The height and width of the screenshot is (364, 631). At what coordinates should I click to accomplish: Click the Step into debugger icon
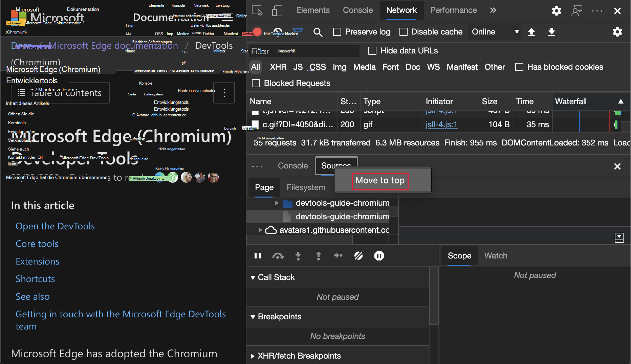coord(298,256)
